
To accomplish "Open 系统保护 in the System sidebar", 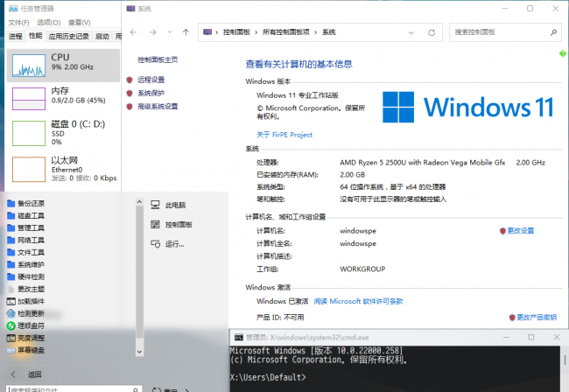I will coord(151,94).
